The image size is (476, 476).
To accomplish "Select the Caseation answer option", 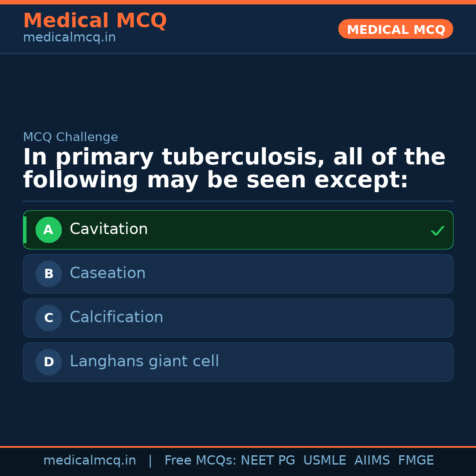I will [108, 273].
